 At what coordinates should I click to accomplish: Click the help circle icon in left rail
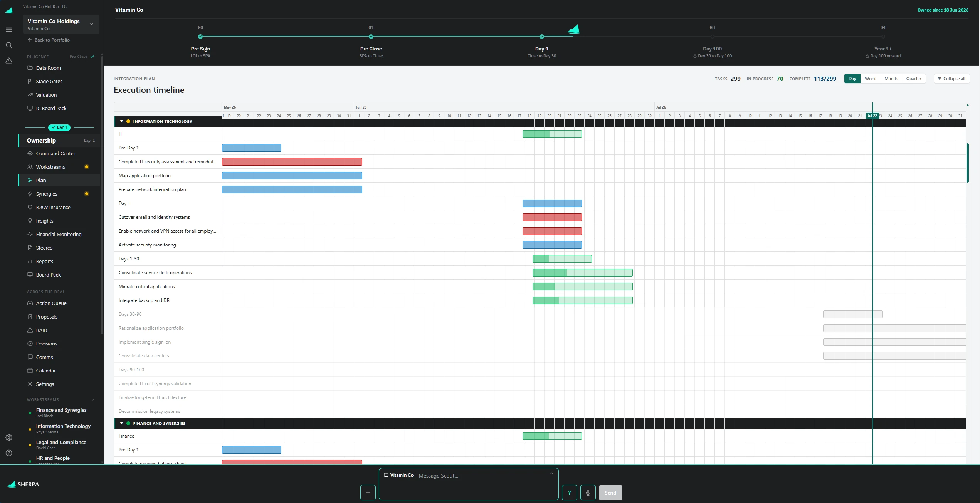pyautogui.click(x=9, y=453)
